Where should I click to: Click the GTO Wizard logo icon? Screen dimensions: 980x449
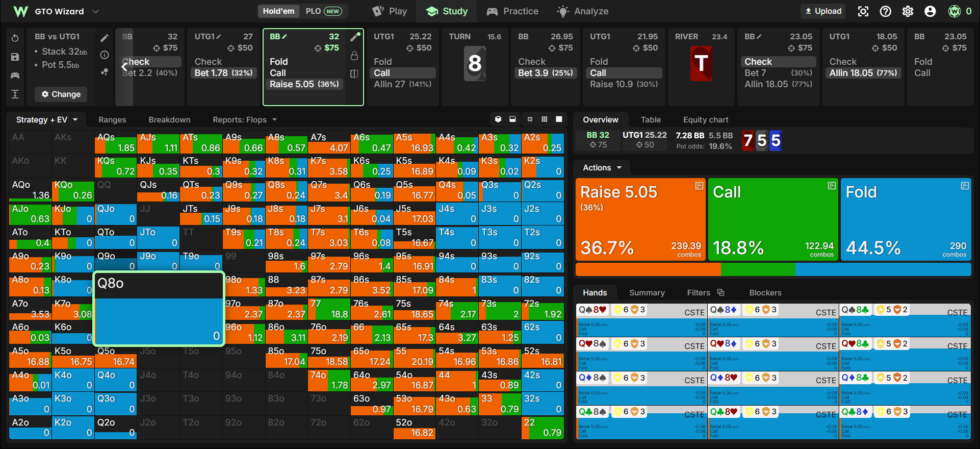(x=20, y=11)
